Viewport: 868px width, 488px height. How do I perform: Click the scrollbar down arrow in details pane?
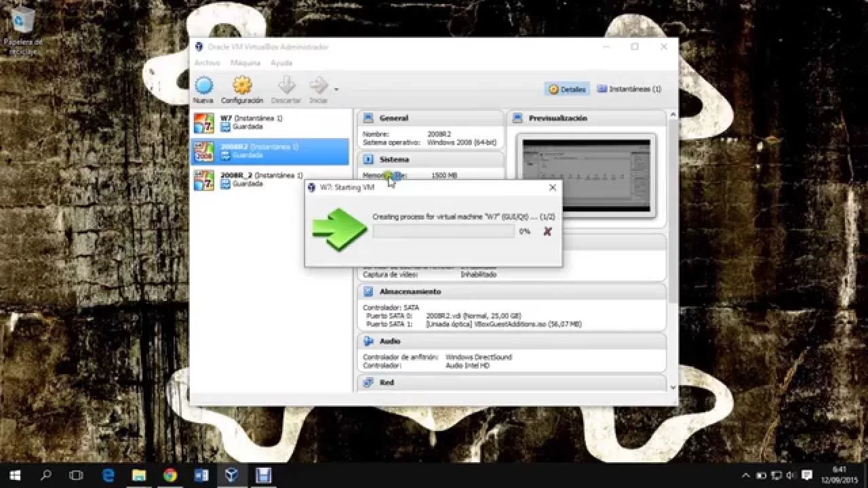pos(673,387)
